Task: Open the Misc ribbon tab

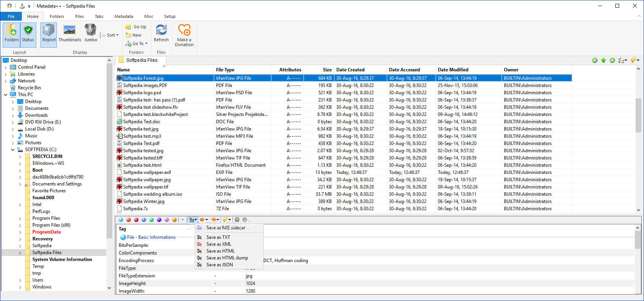Action: click(x=149, y=16)
